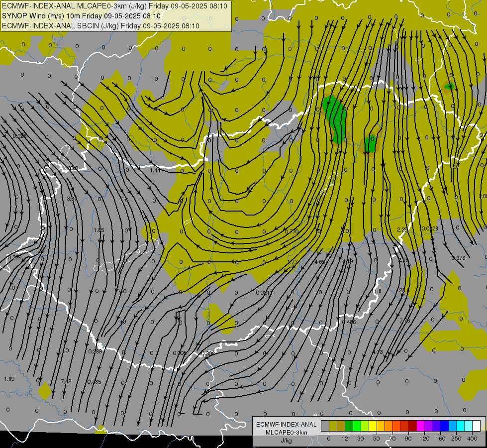487x448 pixels.
Task: Click the map value 1.89
Action: click(x=9, y=379)
